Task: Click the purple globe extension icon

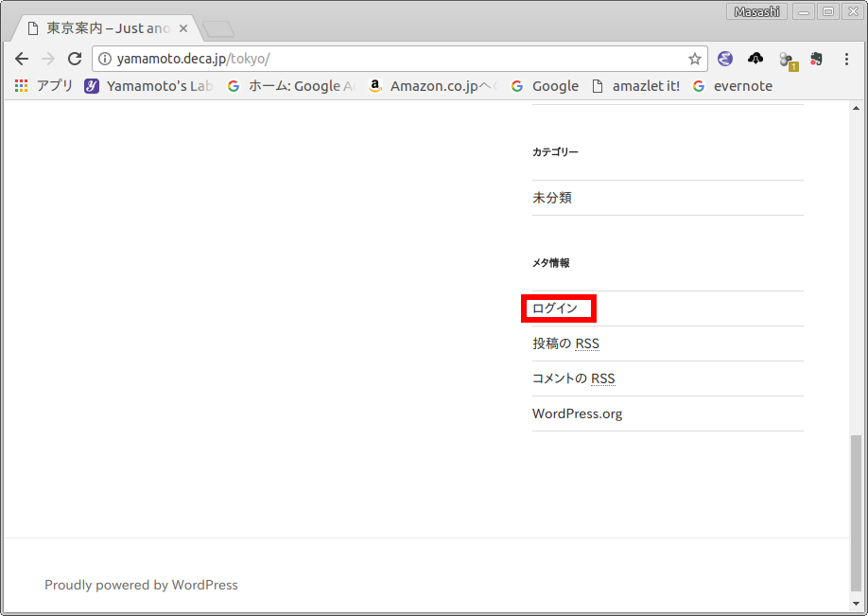Action: [x=725, y=59]
